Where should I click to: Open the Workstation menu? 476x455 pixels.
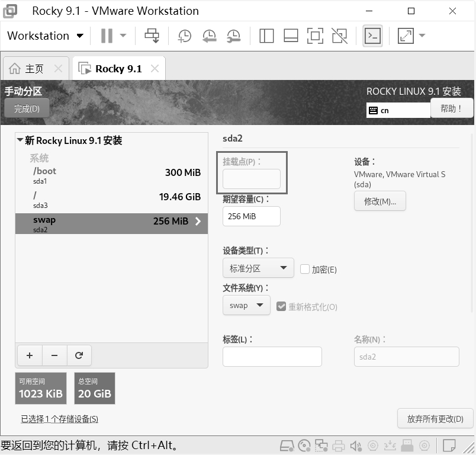[x=45, y=36]
